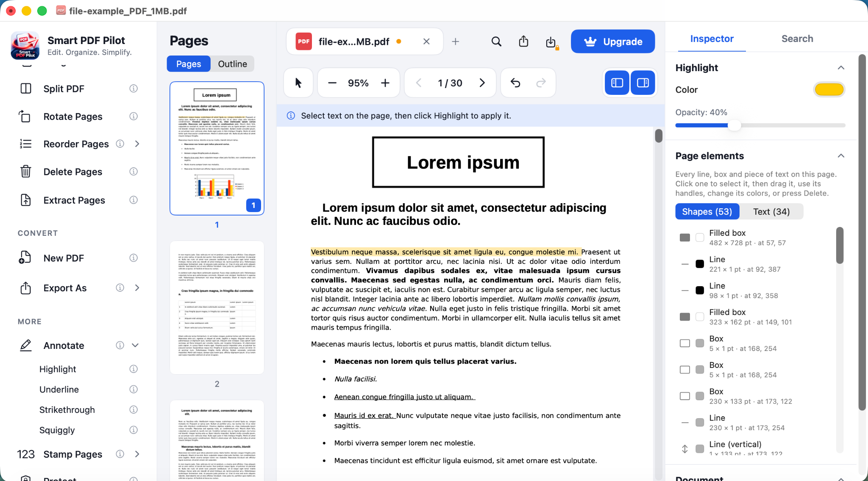Expand Stamp Pages submenu chevron
Image resolution: width=868 pixels, height=481 pixels.
coord(137,454)
